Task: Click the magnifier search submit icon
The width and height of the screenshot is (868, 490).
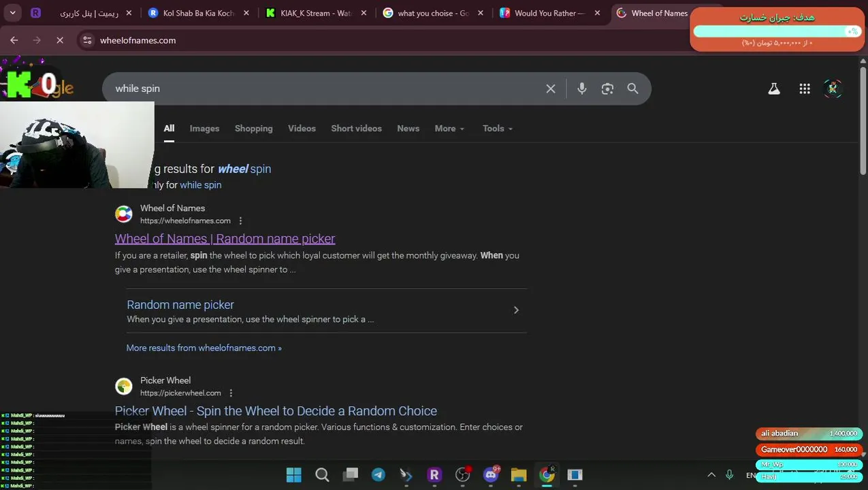Action: click(632, 88)
